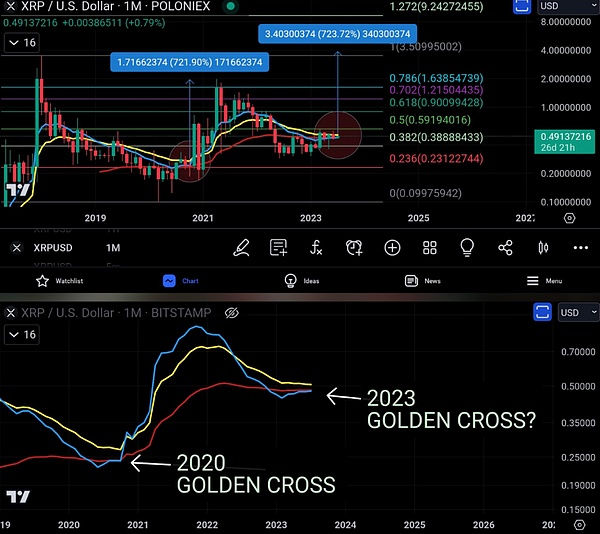Open USD currency dropdown on Bitstamp chart
The image size is (600, 534).
[578, 313]
